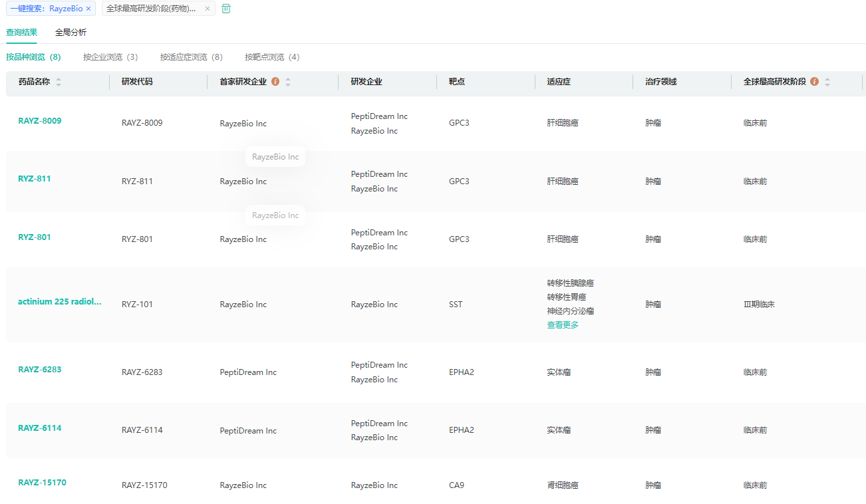Sort table by 首家研发企业 column
The width and height of the screenshot is (866, 504).
[288, 82]
